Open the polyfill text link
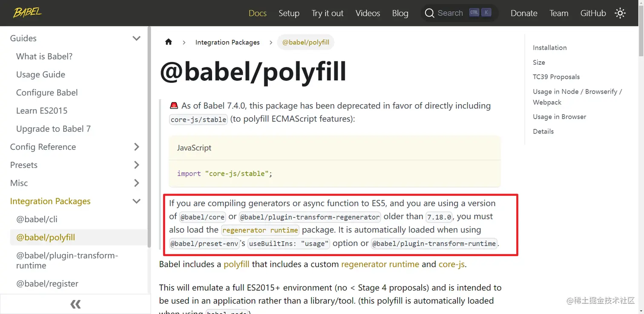 coord(236,264)
